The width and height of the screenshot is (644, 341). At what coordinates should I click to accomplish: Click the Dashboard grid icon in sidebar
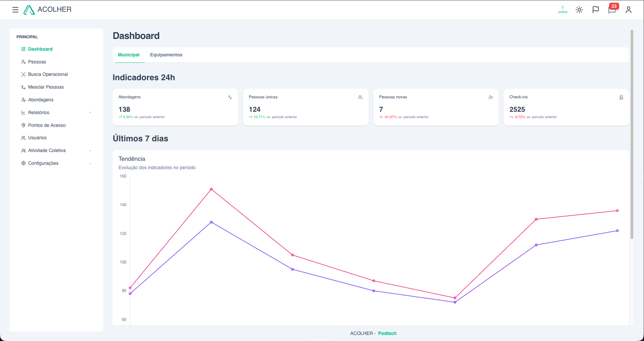23,49
